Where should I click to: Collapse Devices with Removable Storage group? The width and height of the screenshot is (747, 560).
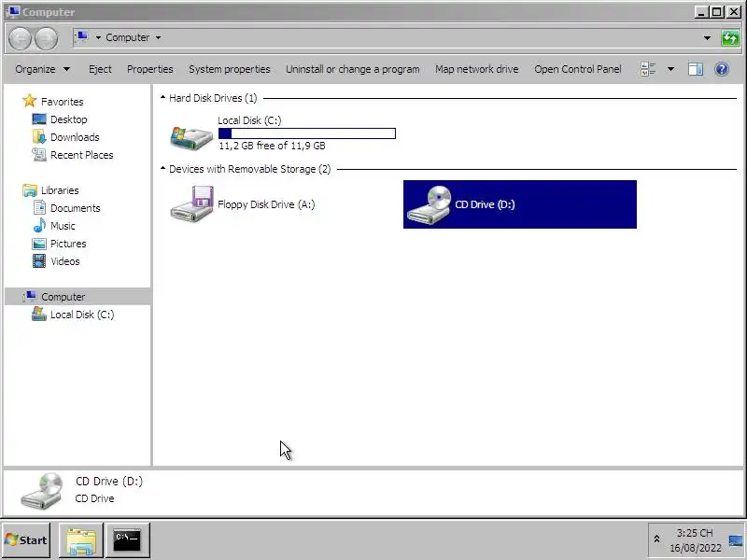(162, 168)
